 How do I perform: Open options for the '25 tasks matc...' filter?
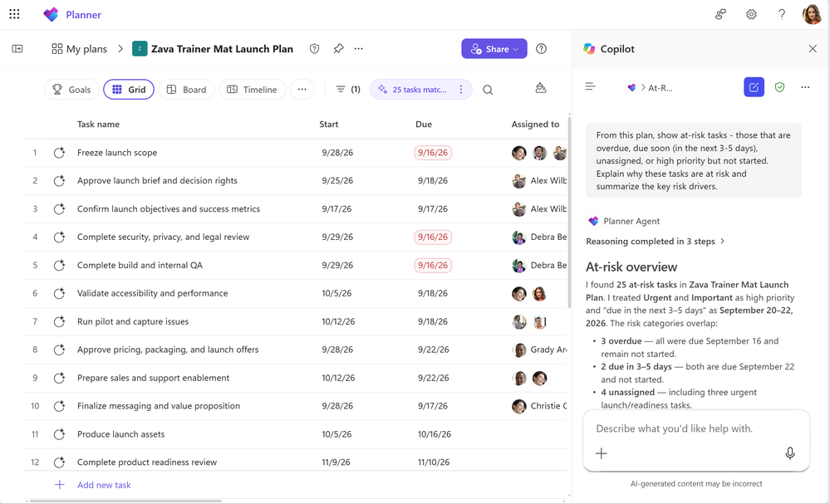coord(461,90)
